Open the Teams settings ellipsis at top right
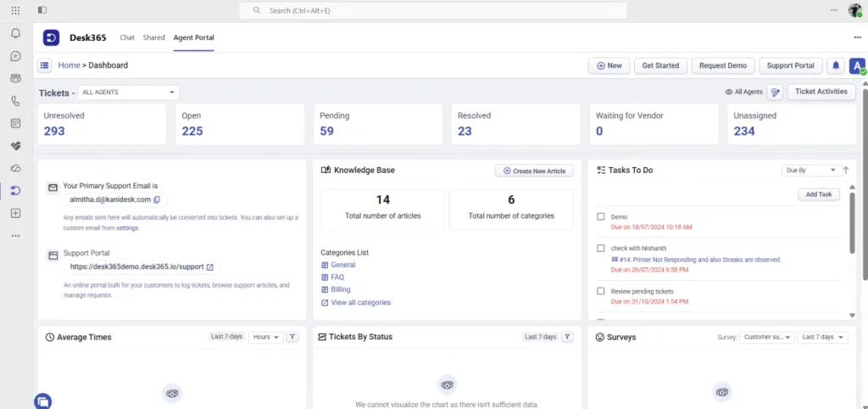The image size is (868, 409). coord(834,10)
